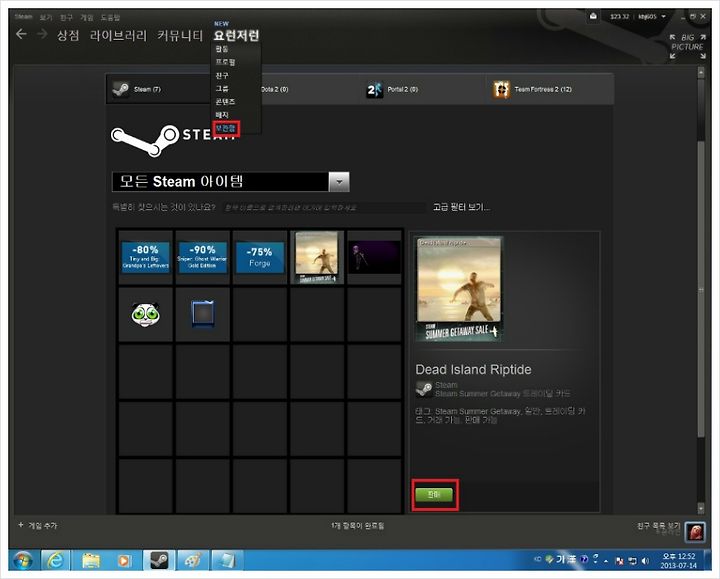Image resolution: width=720 pixels, height=579 pixels.
Task: Open the account name dropdown at top right
Action: (x=652, y=17)
